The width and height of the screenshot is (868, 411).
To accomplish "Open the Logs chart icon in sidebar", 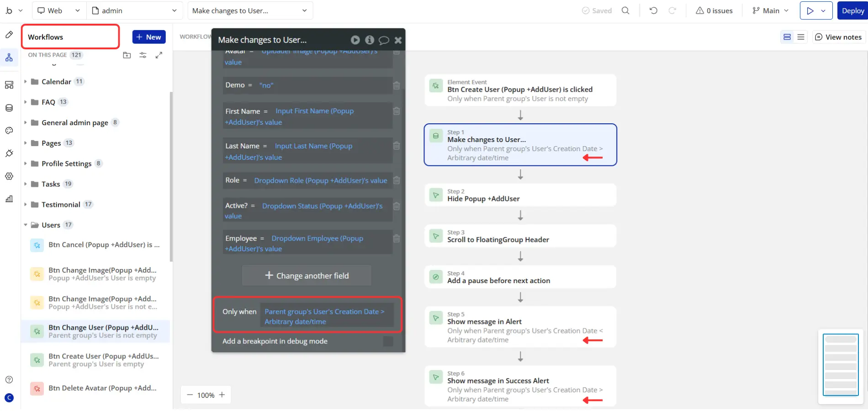I will (x=9, y=199).
